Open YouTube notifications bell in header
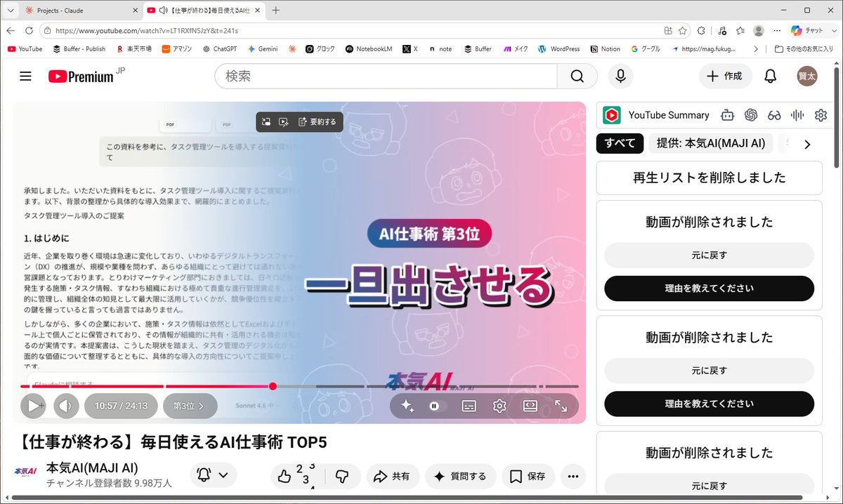Screen dimensions: 843x504 pos(771,76)
